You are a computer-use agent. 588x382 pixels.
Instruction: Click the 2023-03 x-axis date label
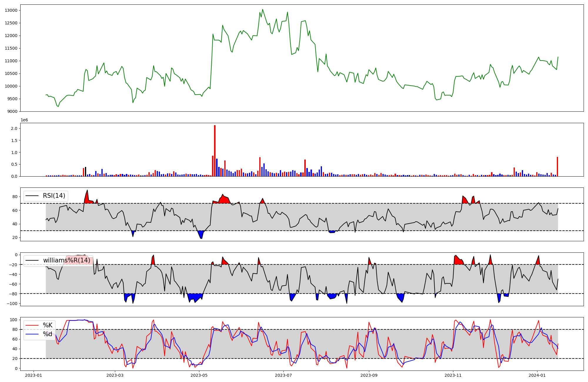click(115, 375)
